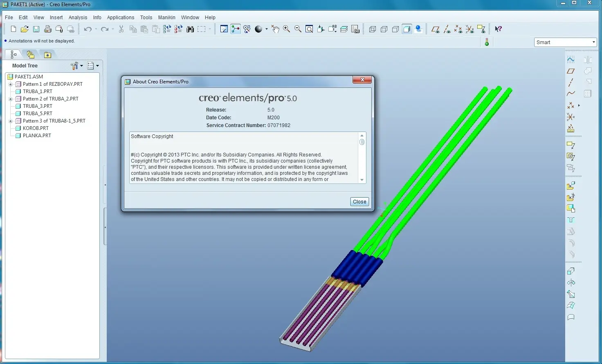Image resolution: width=602 pixels, height=364 pixels.
Task: Open the File menu
Action: (x=9, y=18)
